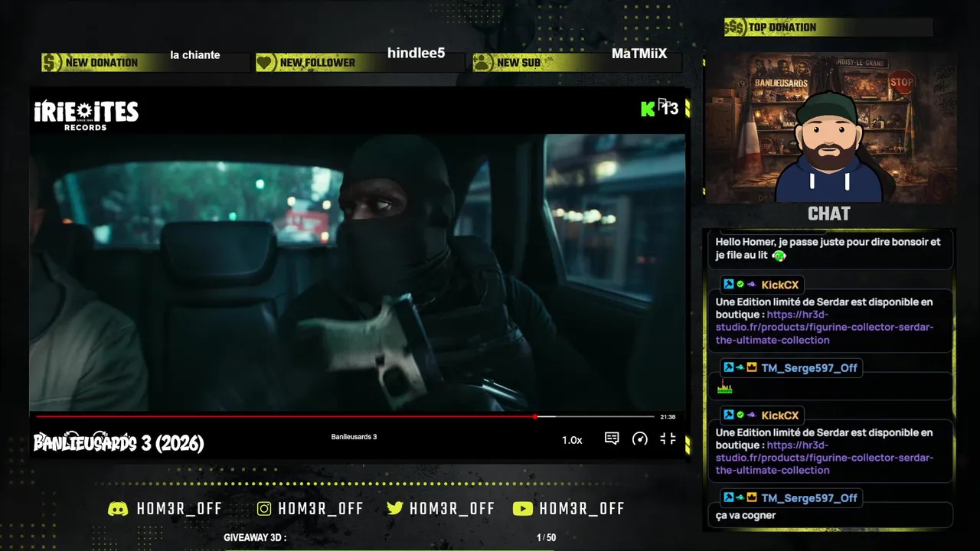
Task: Click the New Donation label
Action: pyautogui.click(x=102, y=63)
